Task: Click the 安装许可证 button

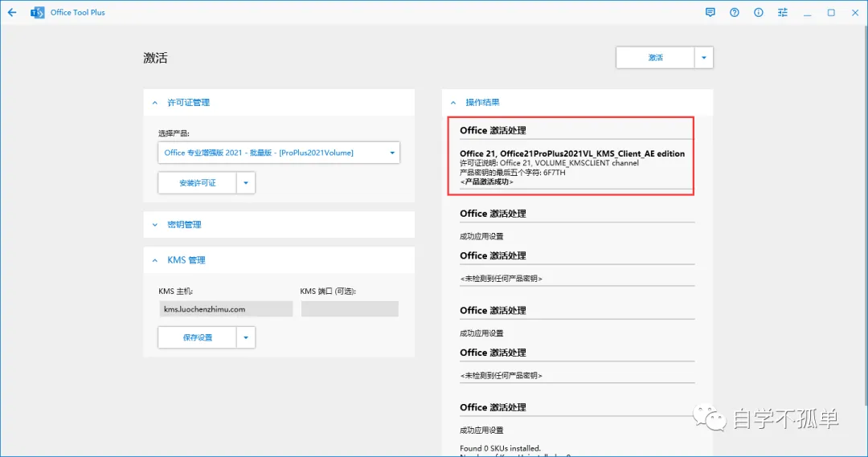Action: [x=197, y=183]
